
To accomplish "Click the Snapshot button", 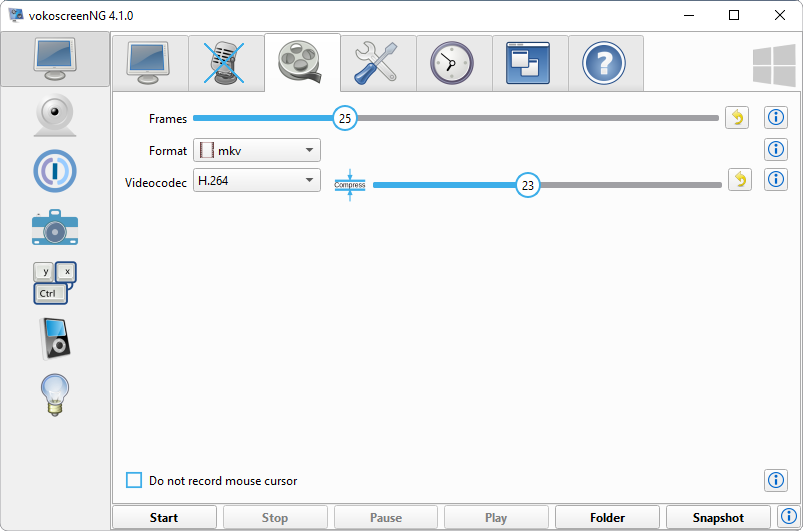I will coord(718,518).
